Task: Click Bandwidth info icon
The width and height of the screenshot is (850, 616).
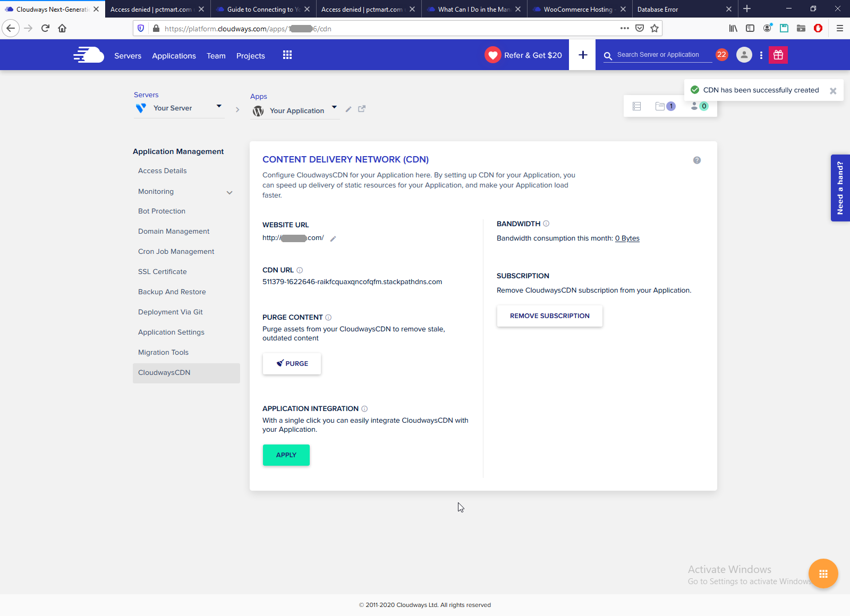Action: point(546,224)
